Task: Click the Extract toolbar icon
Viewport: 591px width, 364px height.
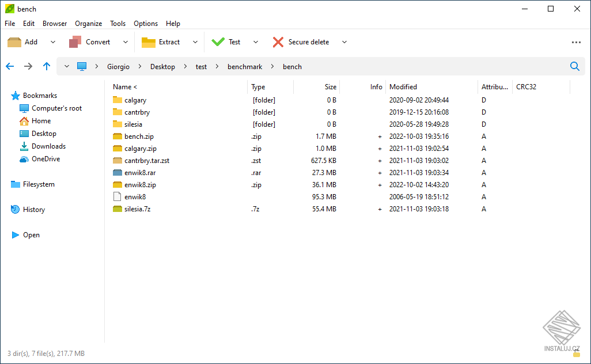Action: [149, 42]
